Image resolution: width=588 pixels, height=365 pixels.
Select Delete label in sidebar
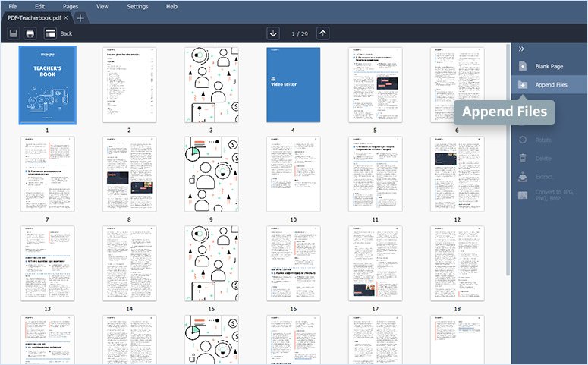543,158
